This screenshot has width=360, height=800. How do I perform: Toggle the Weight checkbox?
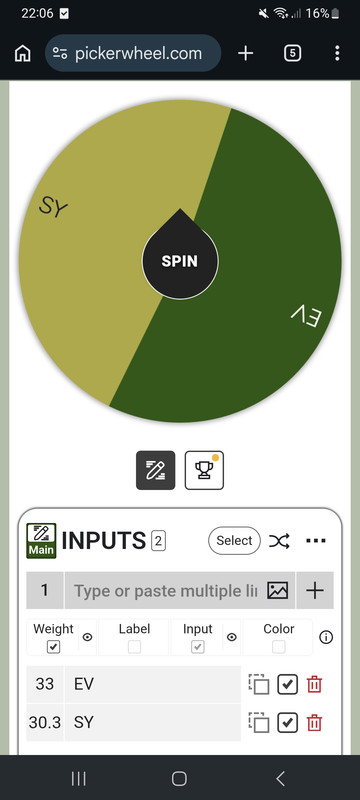pos(53,647)
